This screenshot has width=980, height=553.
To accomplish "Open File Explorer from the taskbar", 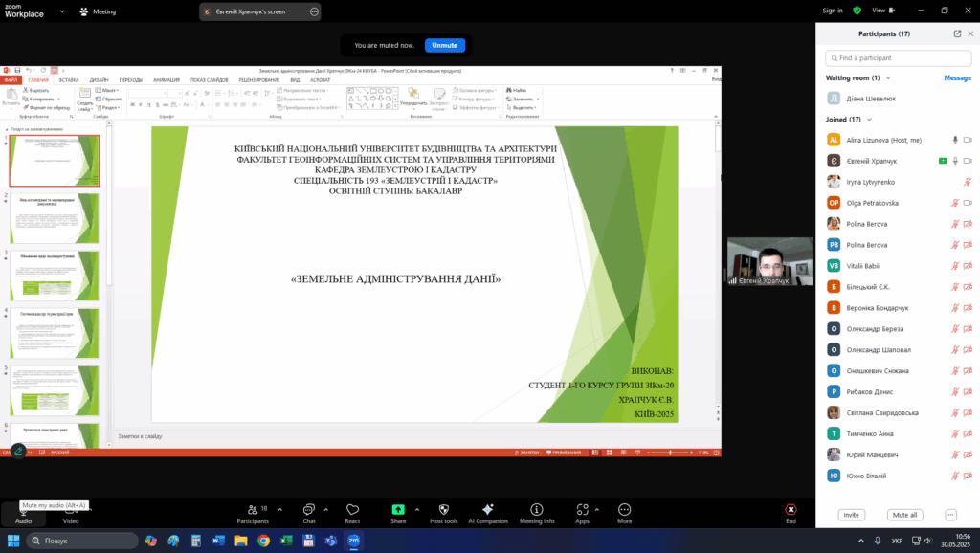I will pos(240,541).
